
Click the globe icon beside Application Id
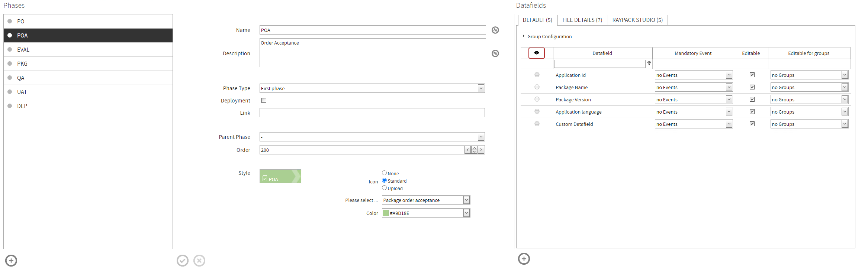[537, 75]
